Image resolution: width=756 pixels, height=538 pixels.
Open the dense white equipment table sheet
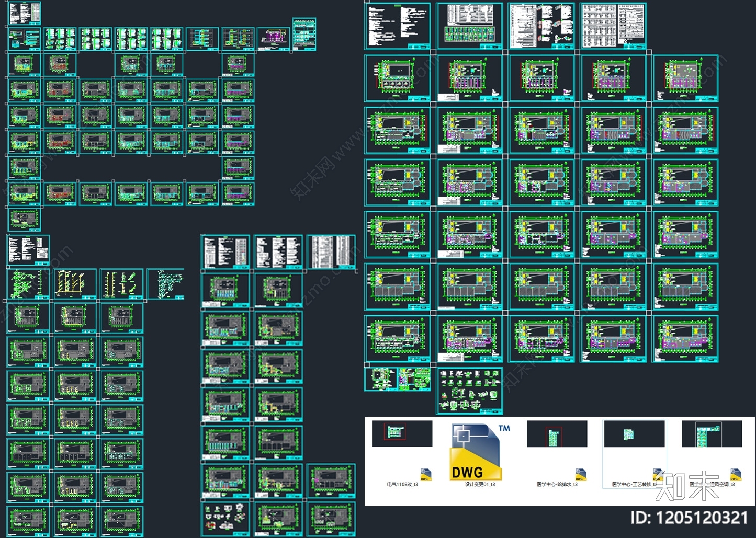[613, 26]
